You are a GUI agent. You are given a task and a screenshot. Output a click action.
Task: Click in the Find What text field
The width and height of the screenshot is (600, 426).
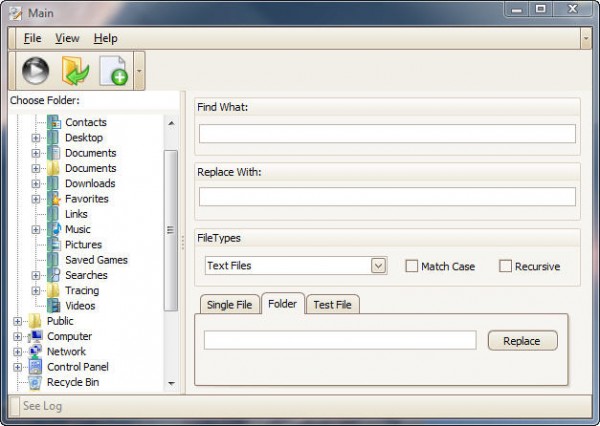[386, 134]
